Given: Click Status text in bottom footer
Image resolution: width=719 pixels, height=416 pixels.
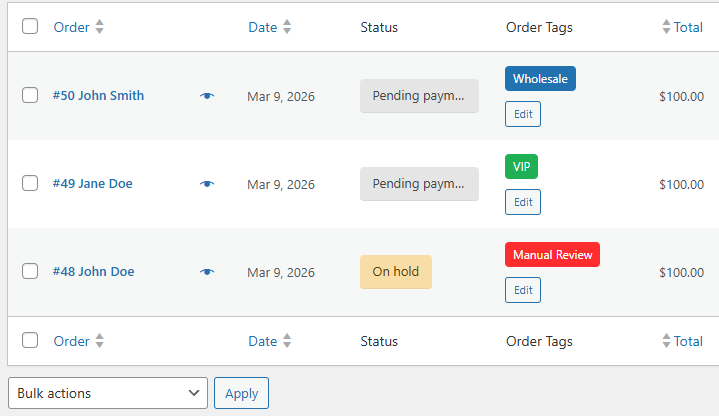Looking at the screenshot, I should 379,341.
